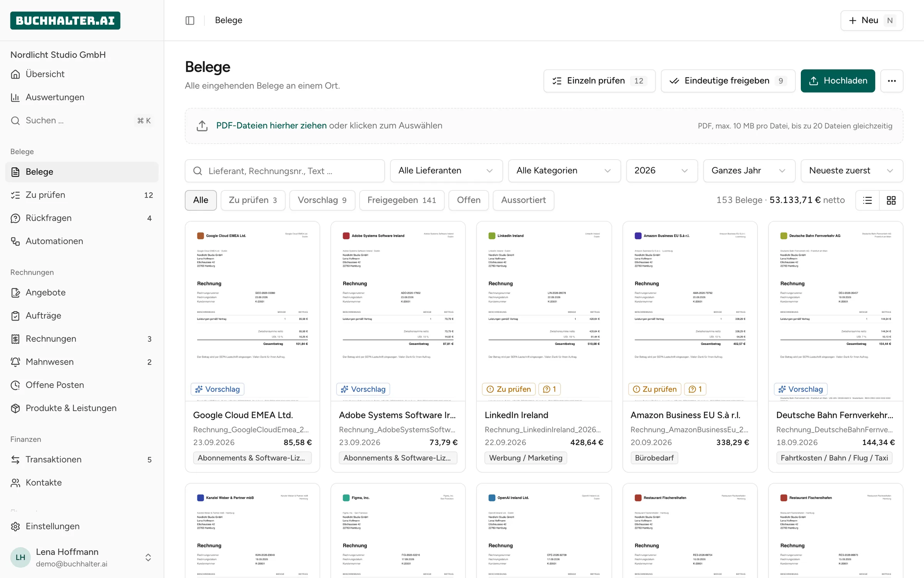The height and width of the screenshot is (578, 924).
Task: Open the Ganzes Jahr period dropdown
Action: pos(749,171)
